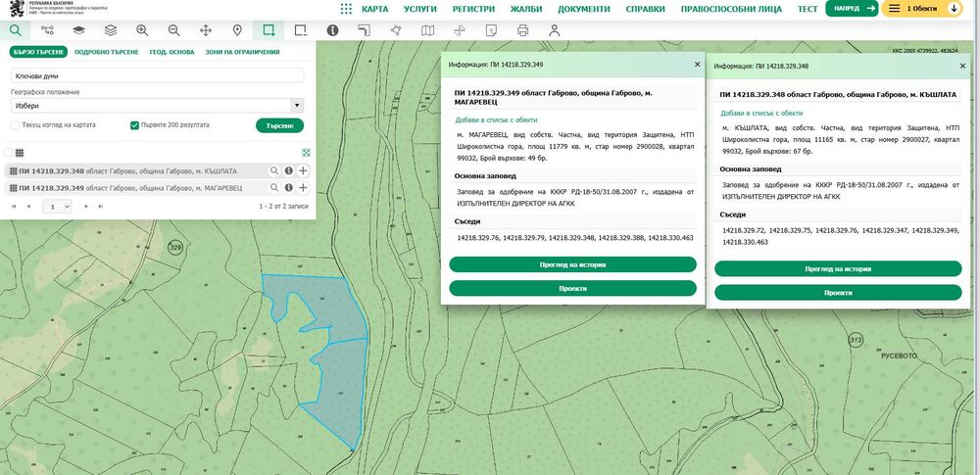Viewport: 980px width, 475px height.
Task: Close the 14218.329.349 information popup
Action: click(x=698, y=65)
